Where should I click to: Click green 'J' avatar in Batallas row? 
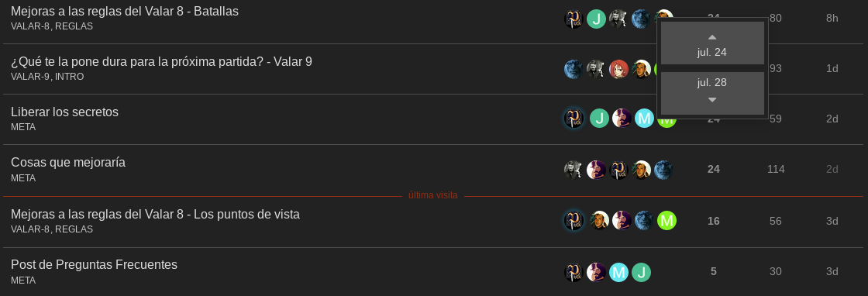tap(596, 19)
